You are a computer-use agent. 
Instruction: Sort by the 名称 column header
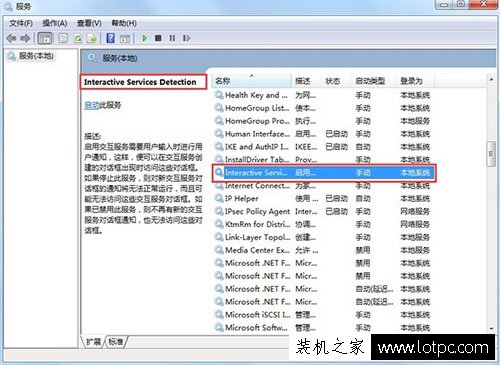pos(252,81)
